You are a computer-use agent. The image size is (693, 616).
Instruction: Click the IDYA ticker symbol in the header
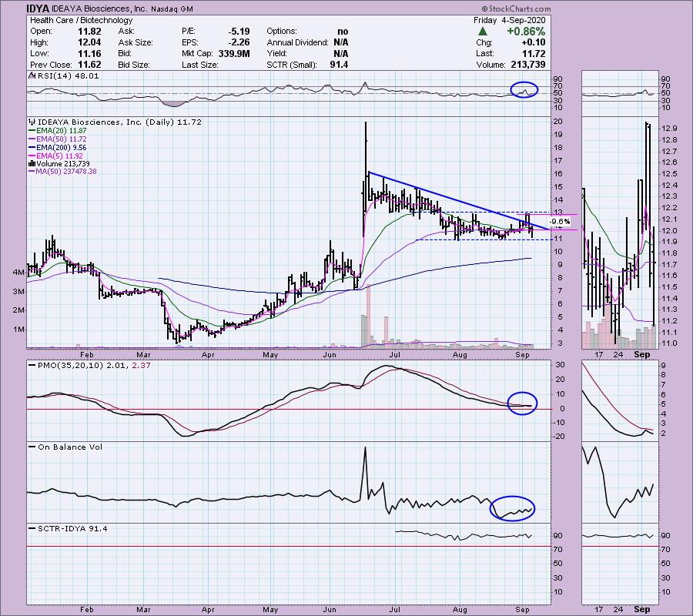(39, 8)
